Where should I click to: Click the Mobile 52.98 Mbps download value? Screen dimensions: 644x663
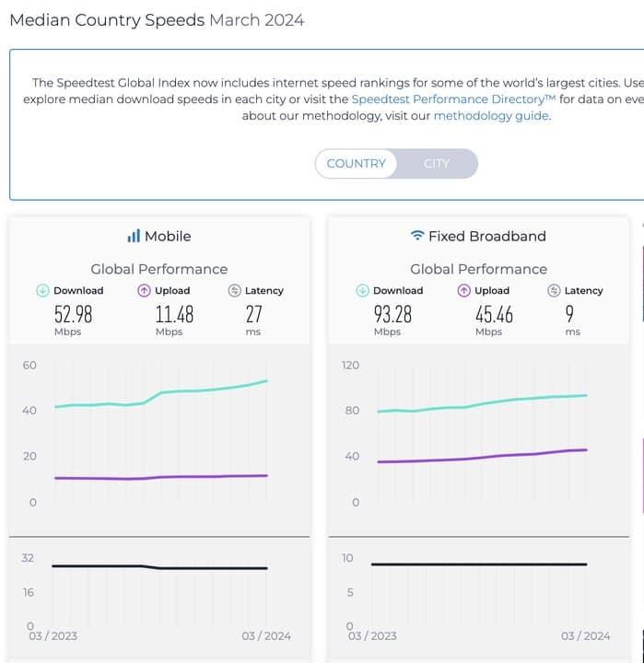pyautogui.click(x=73, y=315)
